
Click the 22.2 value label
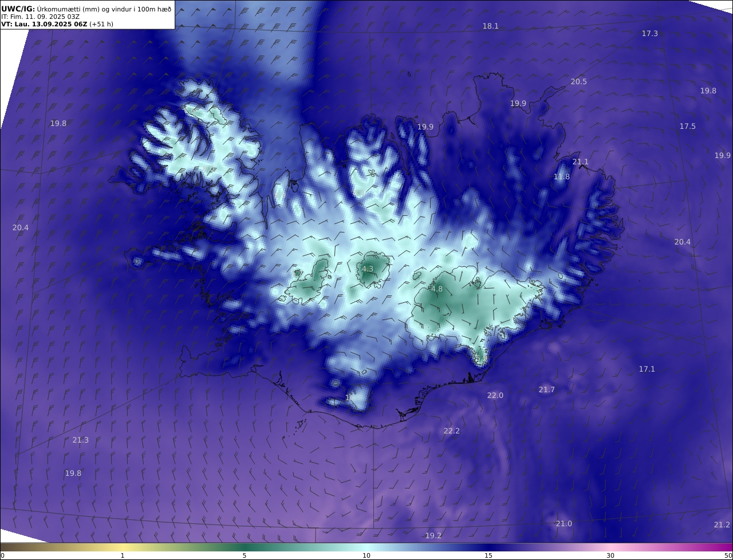(x=452, y=431)
